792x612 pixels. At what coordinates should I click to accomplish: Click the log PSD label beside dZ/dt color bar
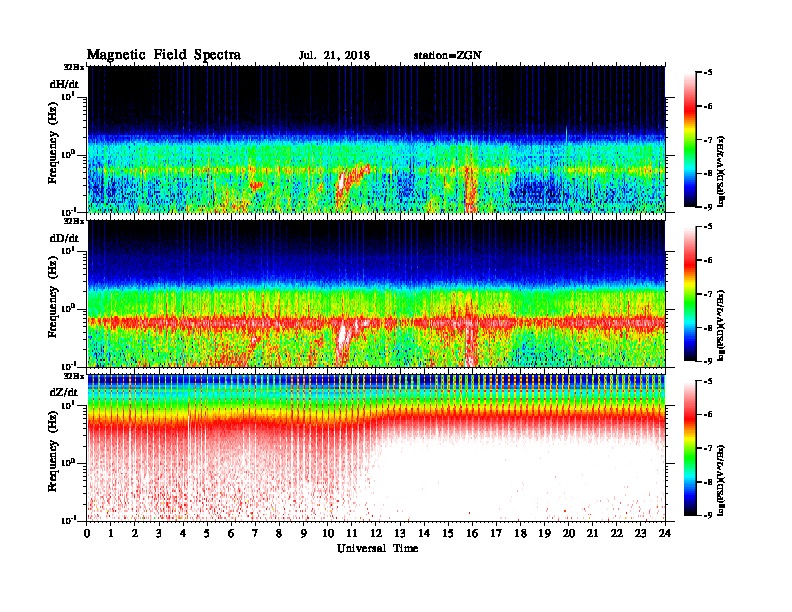point(722,479)
